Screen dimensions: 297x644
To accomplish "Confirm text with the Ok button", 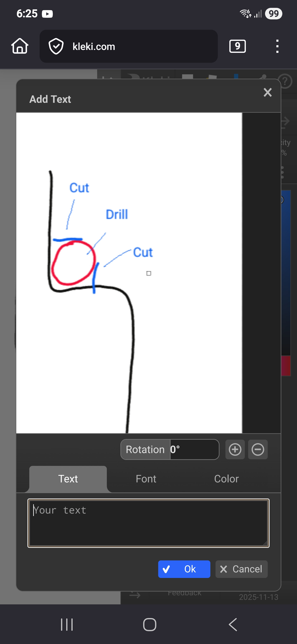I will tap(184, 569).
